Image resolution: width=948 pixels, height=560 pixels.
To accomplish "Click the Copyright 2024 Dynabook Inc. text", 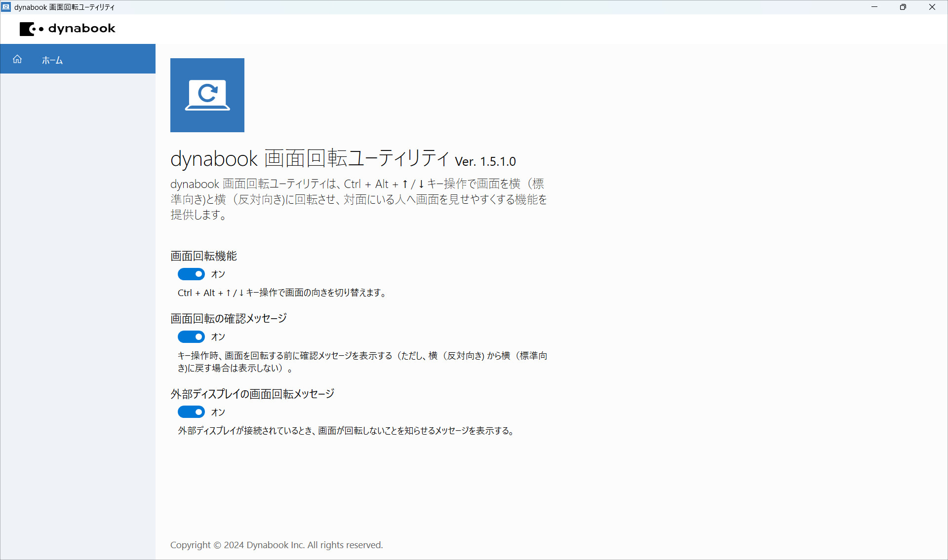I will pyautogui.click(x=276, y=545).
